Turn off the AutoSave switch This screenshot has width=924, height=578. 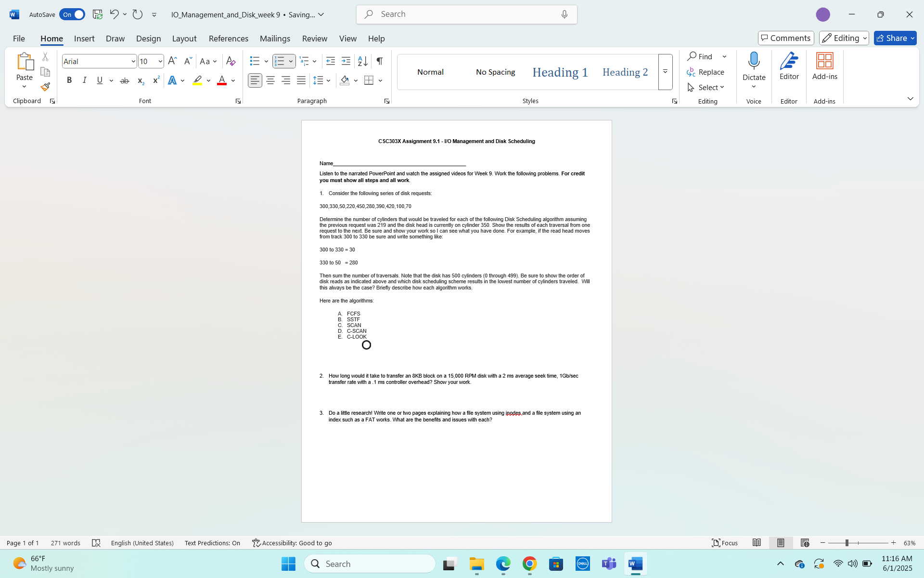tap(72, 14)
